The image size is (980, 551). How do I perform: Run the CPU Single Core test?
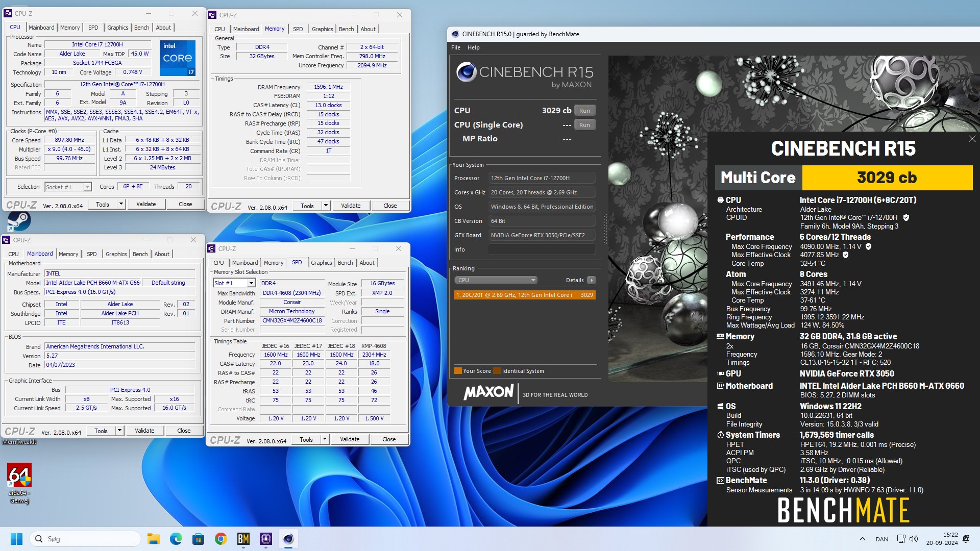coord(584,125)
